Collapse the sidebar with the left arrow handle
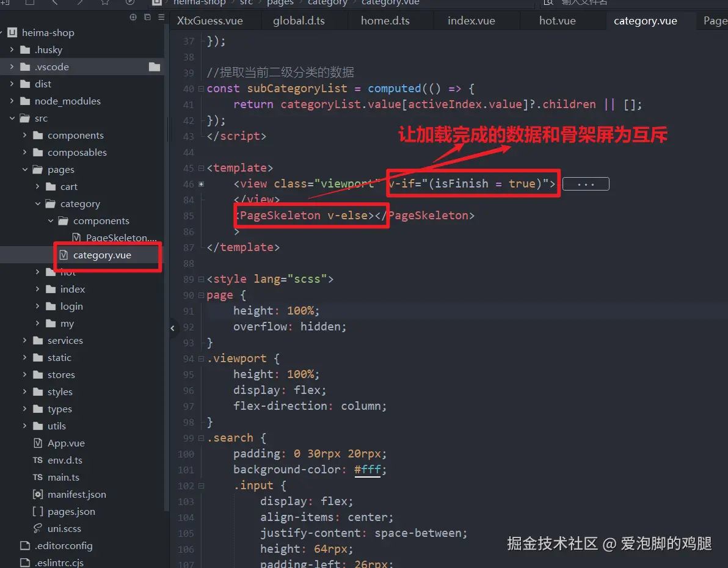Screen dimensions: 728x568 tap(172, 328)
